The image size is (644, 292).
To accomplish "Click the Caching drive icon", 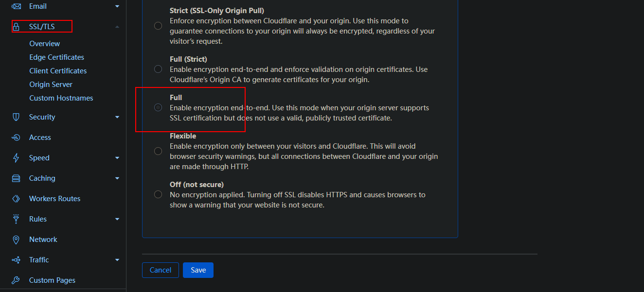I will click(16, 178).
